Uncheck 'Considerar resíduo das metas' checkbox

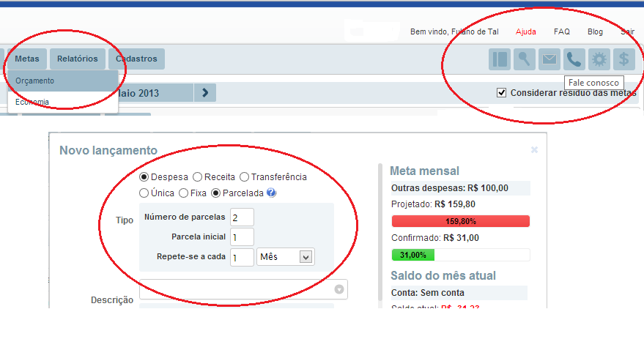click(501, 93)
